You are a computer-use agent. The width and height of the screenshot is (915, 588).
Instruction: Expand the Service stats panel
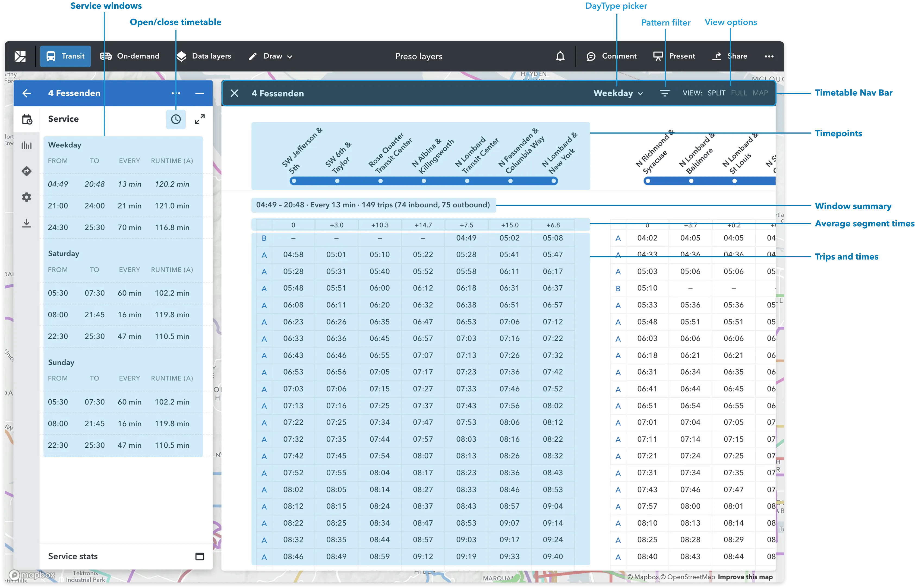point(199,556)
